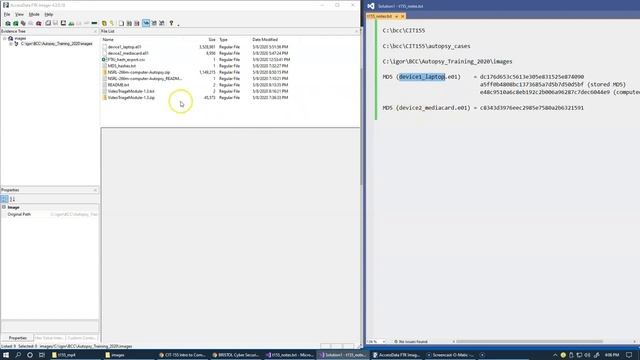Sort file list by Date Modified column

tap(265, 40)
